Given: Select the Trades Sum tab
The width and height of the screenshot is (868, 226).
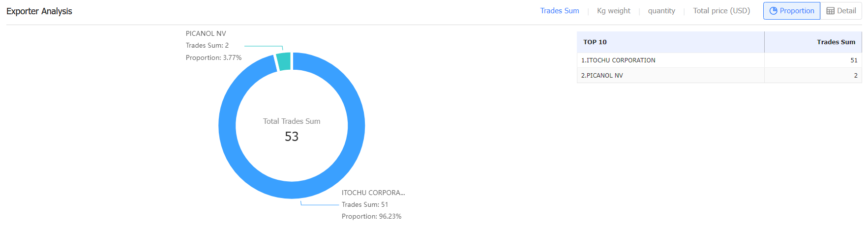Looking at the screenshot, I should click(560, 11).
